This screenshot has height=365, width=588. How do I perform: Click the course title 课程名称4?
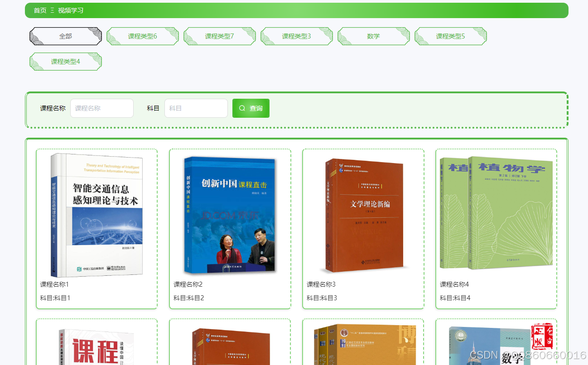pyautogui.click(x=454, y=284)
